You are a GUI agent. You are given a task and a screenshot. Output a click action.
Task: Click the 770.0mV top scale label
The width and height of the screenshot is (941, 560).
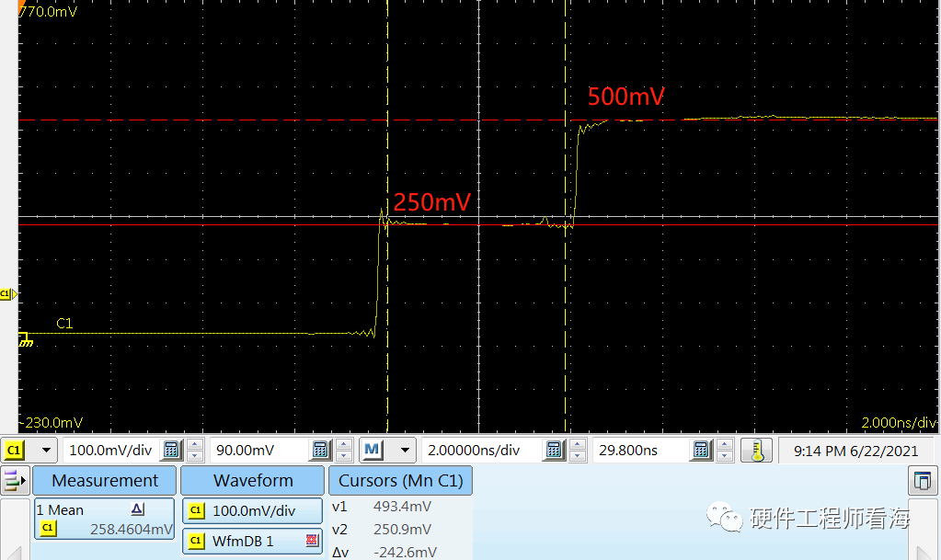click(x=49, y=11)
